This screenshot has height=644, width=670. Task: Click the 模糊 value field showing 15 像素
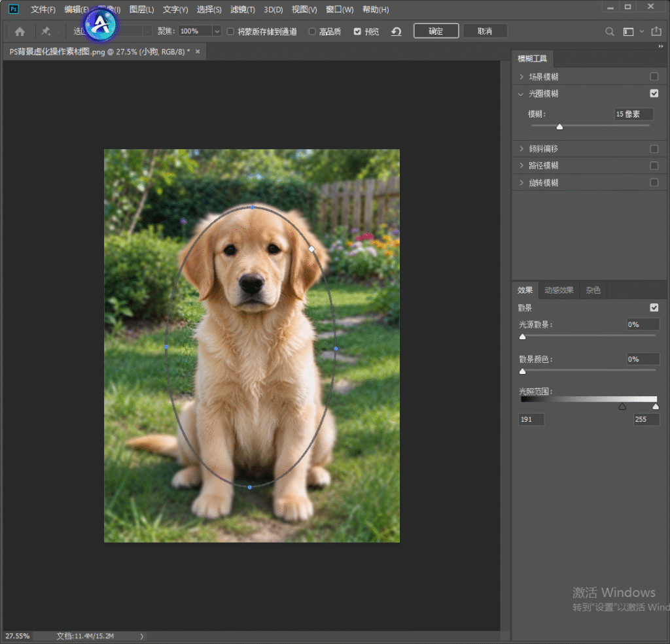point(633,114)
